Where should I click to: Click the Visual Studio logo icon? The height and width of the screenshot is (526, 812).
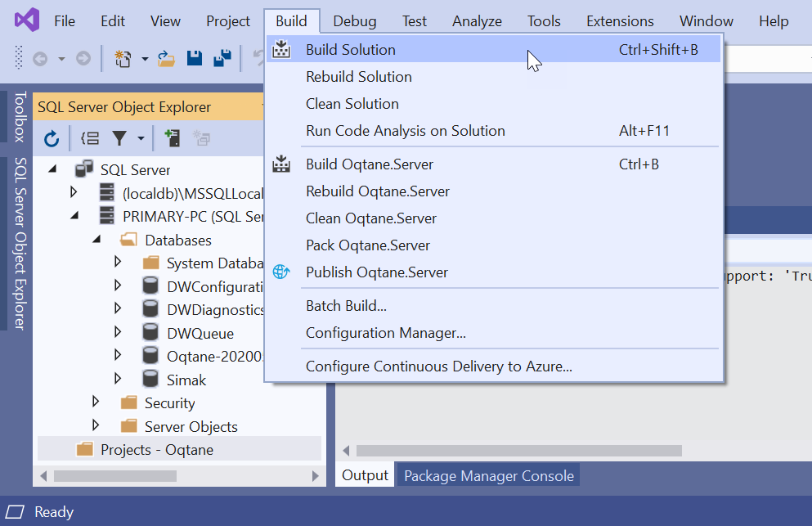coord(27,20)
